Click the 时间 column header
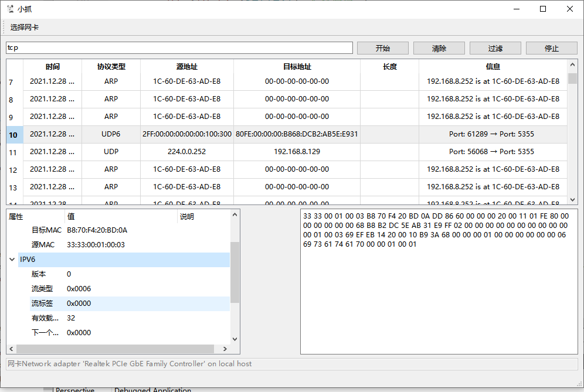The height and width of the screenshot is (392, 584). tap(52, 66)
